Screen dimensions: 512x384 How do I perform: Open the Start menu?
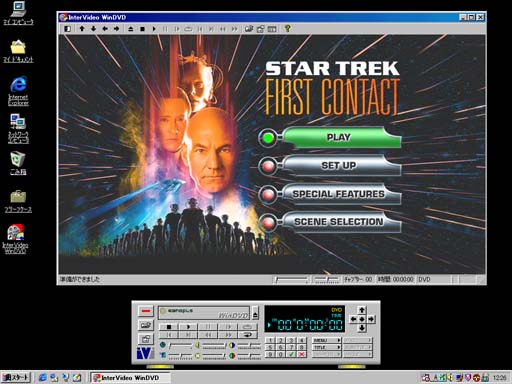[16, 377]
